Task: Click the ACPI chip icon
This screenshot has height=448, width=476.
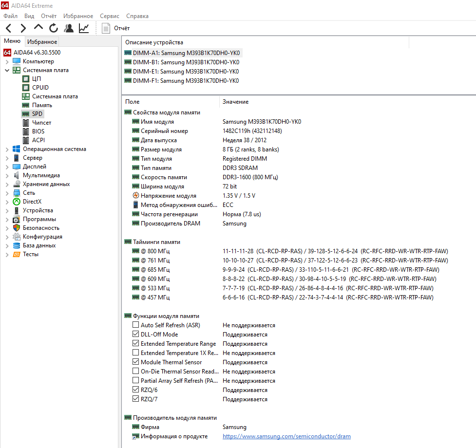Action: click(26, 140)
